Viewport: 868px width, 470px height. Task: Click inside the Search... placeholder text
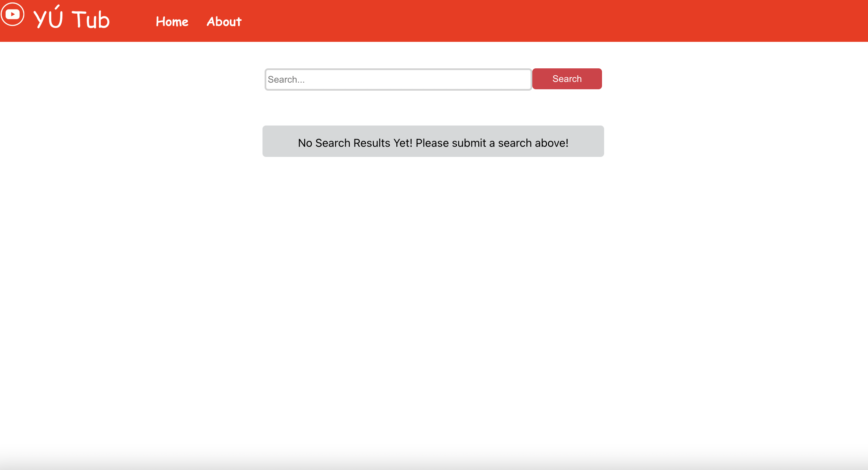coord(286,79)
